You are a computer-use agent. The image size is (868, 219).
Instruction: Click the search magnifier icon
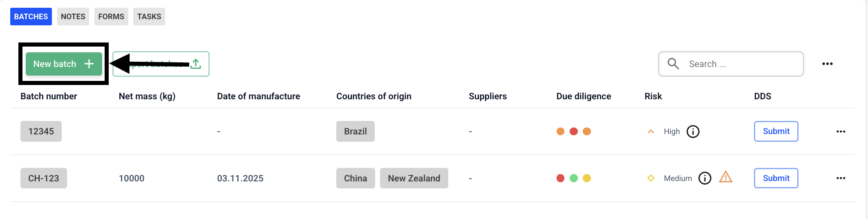673,64
